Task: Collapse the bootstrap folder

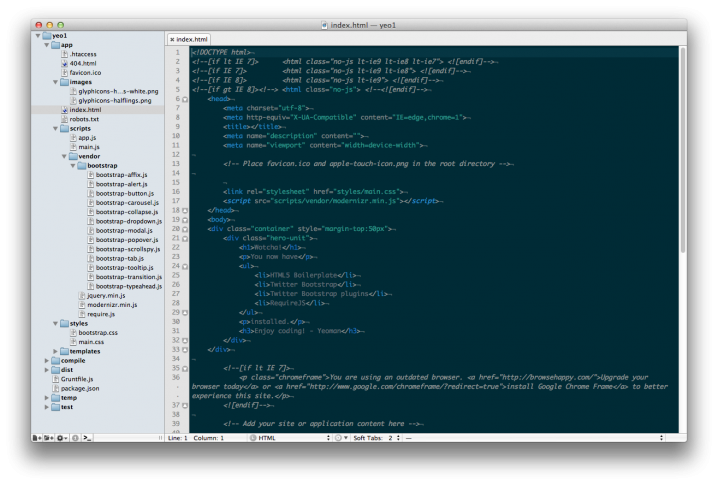Action: click(75, 165)
